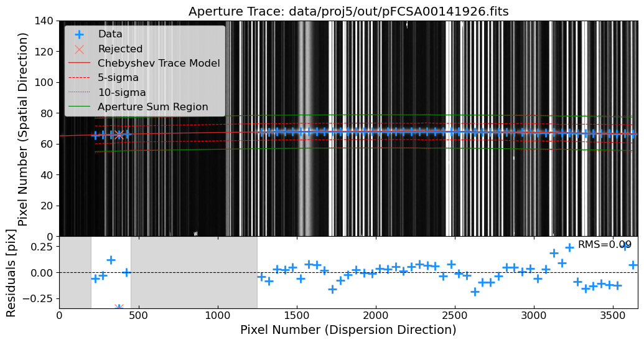Click the 'Chebyshev Trace Model' legend text
Viewport: 644px width, 342px height.
click(159, 64)
